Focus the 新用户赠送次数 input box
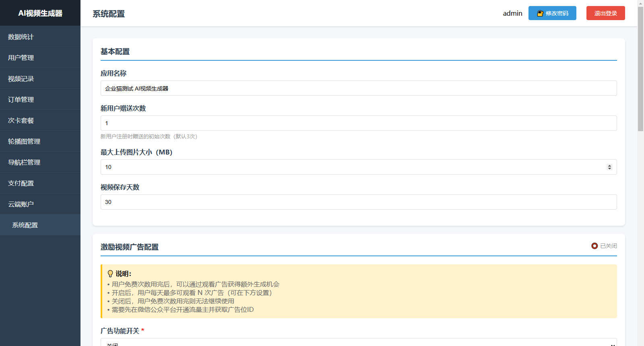This screenshot has height=346, width=644. (358, 123)
